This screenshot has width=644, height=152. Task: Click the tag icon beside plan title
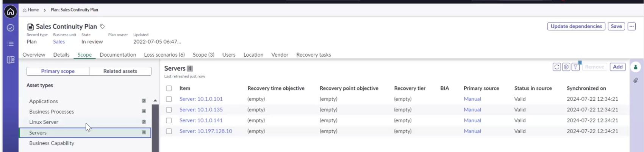point(102,26)
